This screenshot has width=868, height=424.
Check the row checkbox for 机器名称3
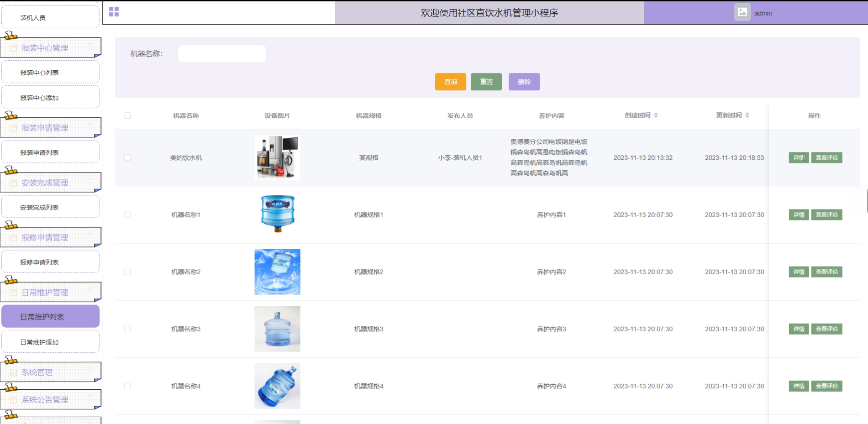(127, 329)
